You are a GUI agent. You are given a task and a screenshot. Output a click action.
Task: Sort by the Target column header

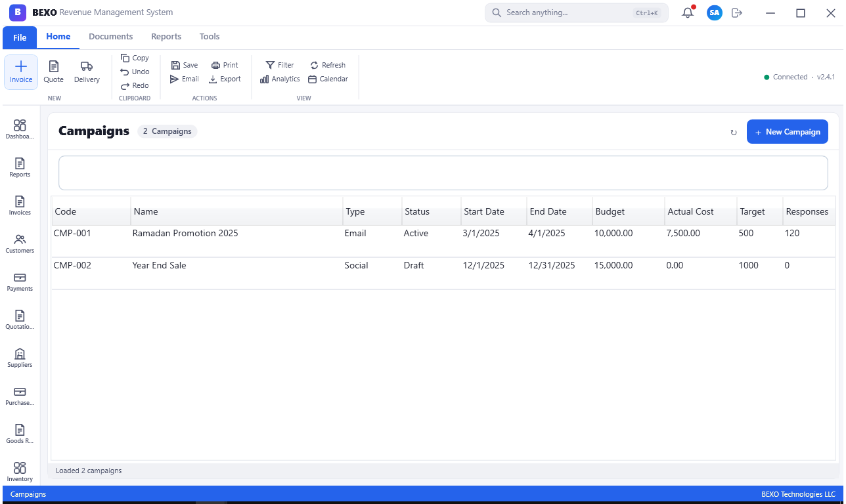click(x=760, y=211)
